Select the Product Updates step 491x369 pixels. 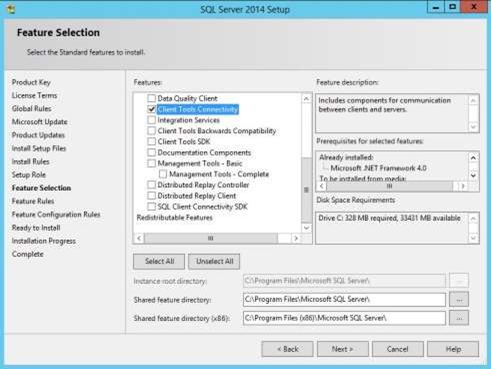click(x=38, y=135)
